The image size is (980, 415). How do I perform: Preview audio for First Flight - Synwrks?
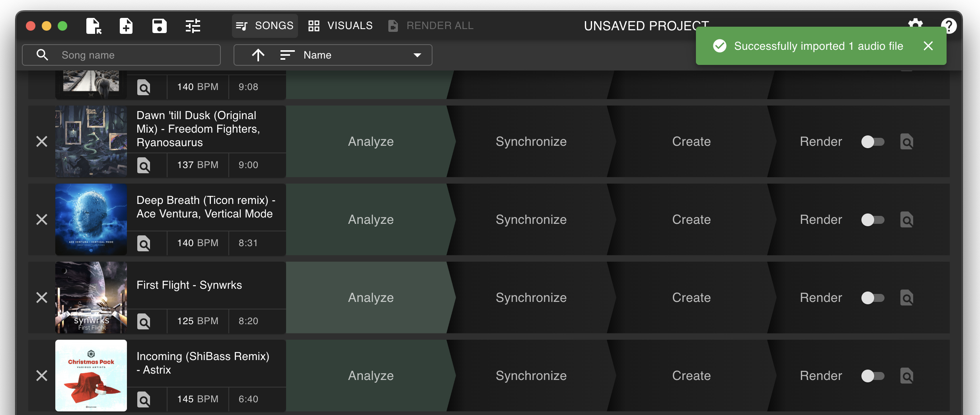(144, 321)
